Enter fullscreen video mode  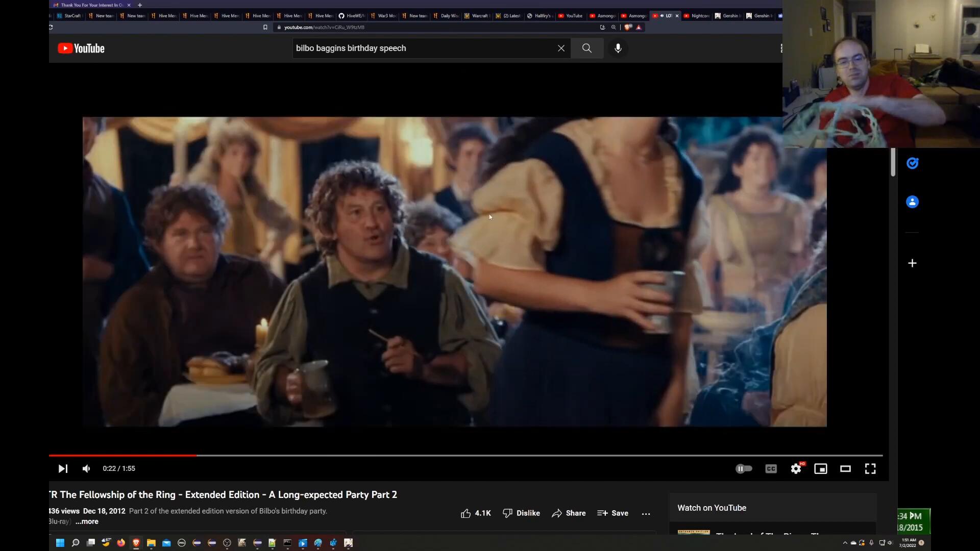870,469
